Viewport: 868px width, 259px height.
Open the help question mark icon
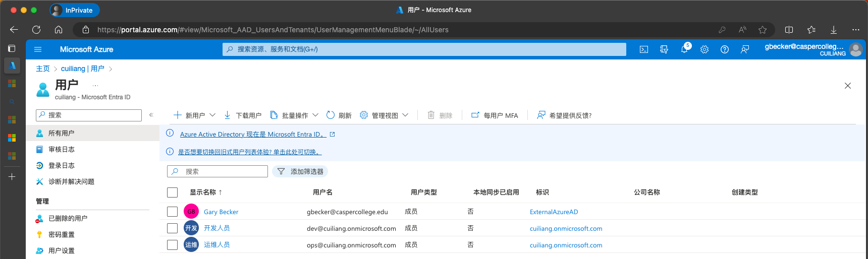[725, 49]
